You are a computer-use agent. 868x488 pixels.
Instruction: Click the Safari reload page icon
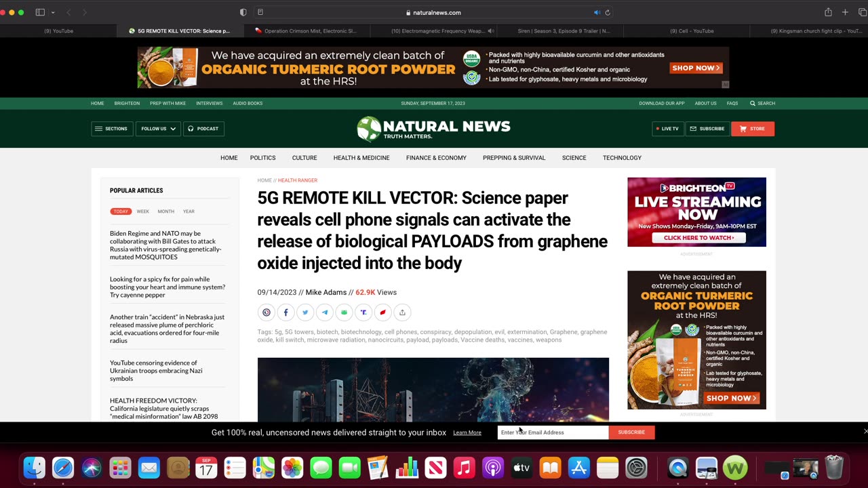pos(608,12)
